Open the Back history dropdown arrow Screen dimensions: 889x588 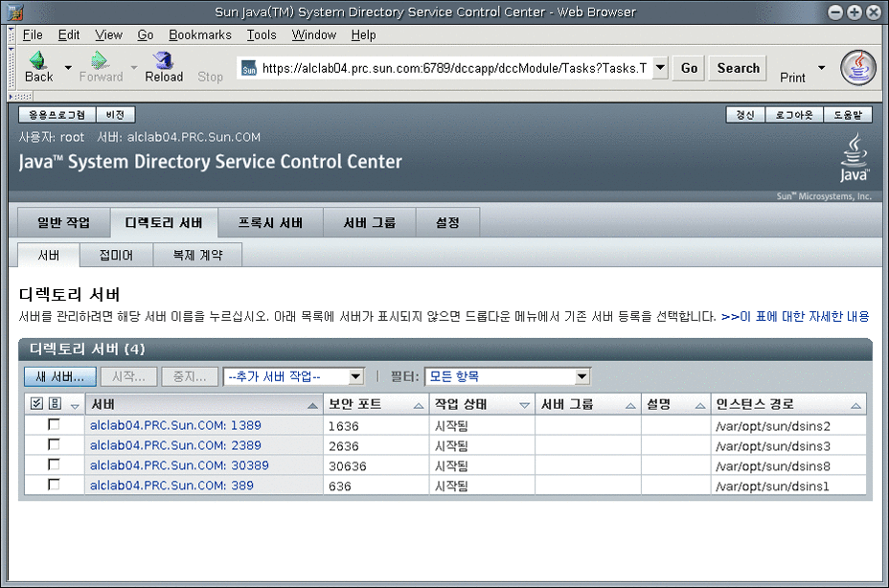click(68, 67)
